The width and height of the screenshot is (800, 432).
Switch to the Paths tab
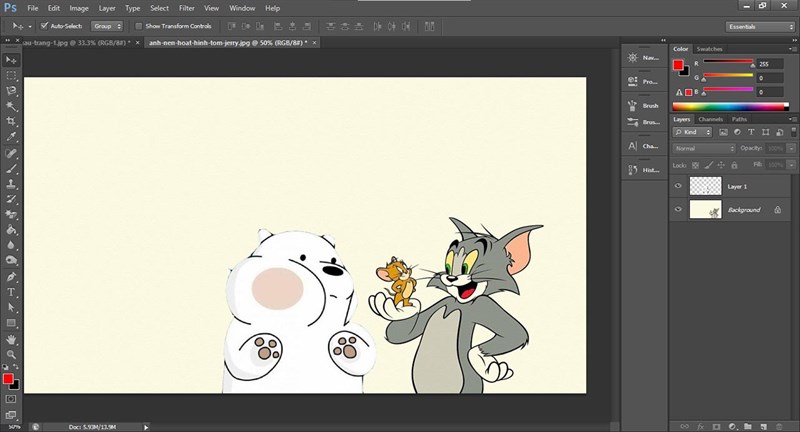click(739, 119)
